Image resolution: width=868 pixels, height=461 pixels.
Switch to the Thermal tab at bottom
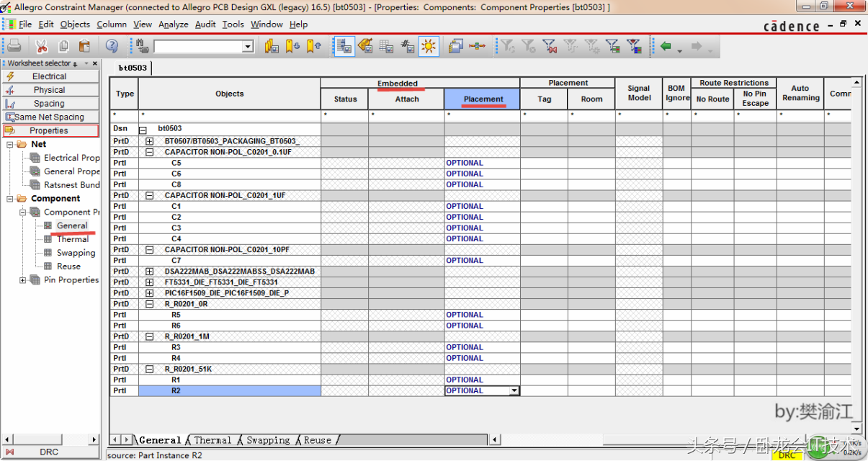(x=212, y=440)
